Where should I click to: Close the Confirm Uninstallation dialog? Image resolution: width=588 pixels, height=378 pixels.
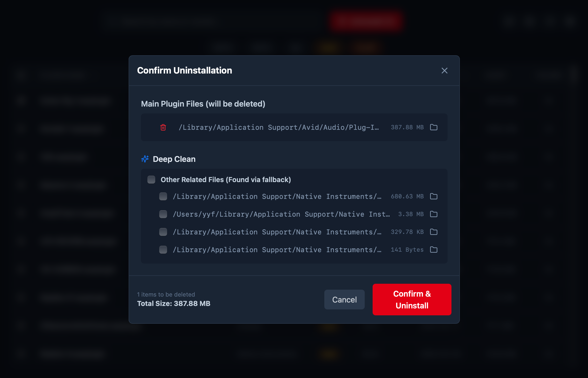coord(445,71)
